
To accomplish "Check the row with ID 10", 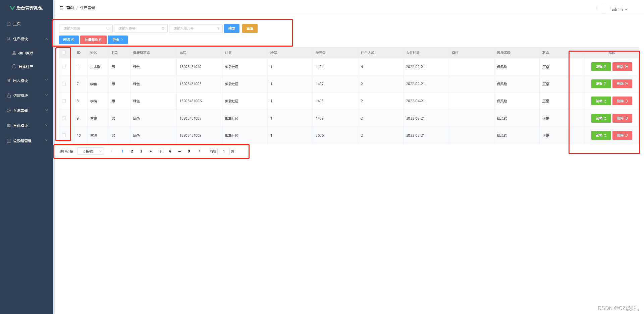I will (x=64, y=135).
